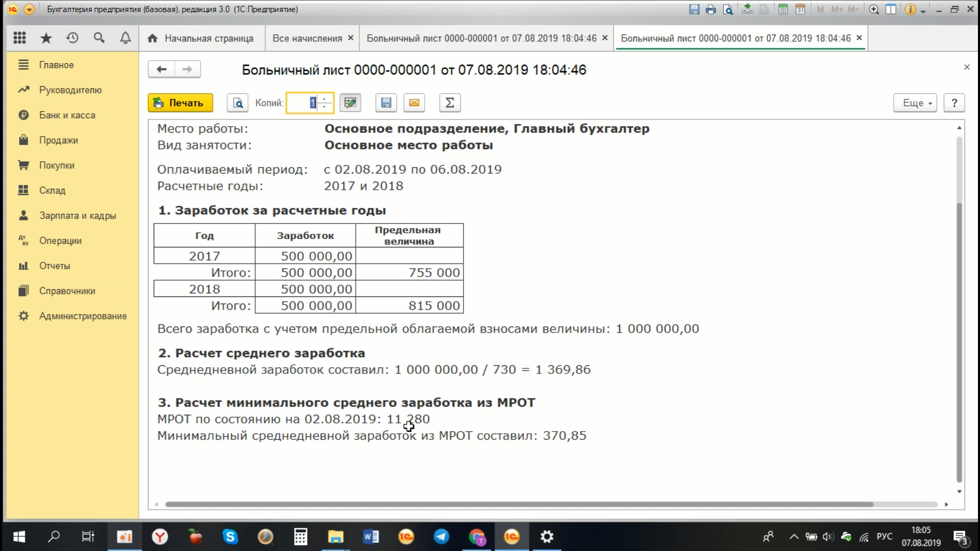The height and width of the screenshot is (551, 980).
Task: Send the document by email envelope icon
Action: point(414,103)
